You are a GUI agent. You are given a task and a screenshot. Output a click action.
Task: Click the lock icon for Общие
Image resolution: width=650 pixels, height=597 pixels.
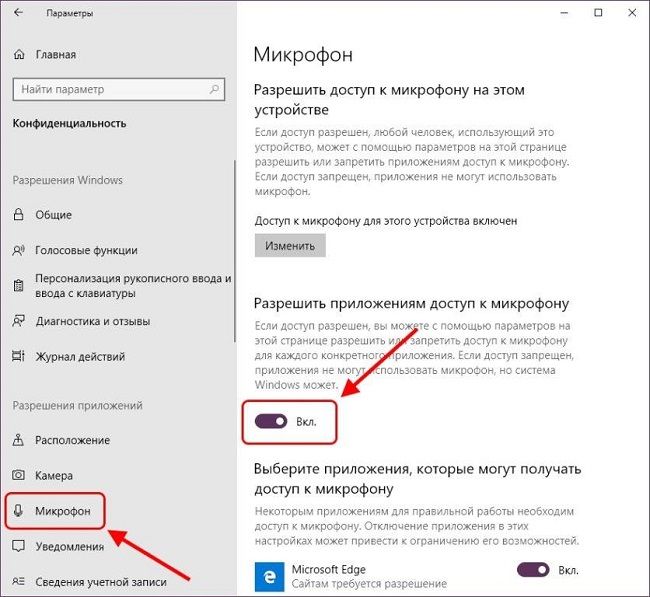[x=19, y=214]
